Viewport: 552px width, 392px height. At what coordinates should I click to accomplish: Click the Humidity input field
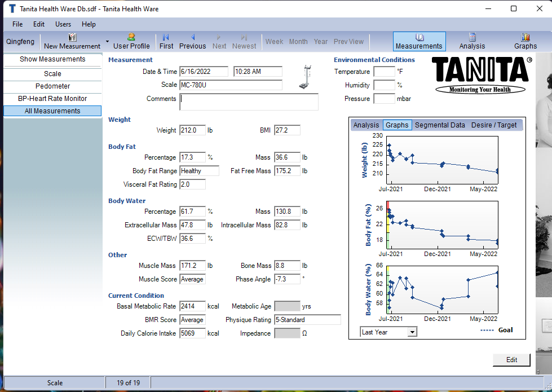coord(384,85)
